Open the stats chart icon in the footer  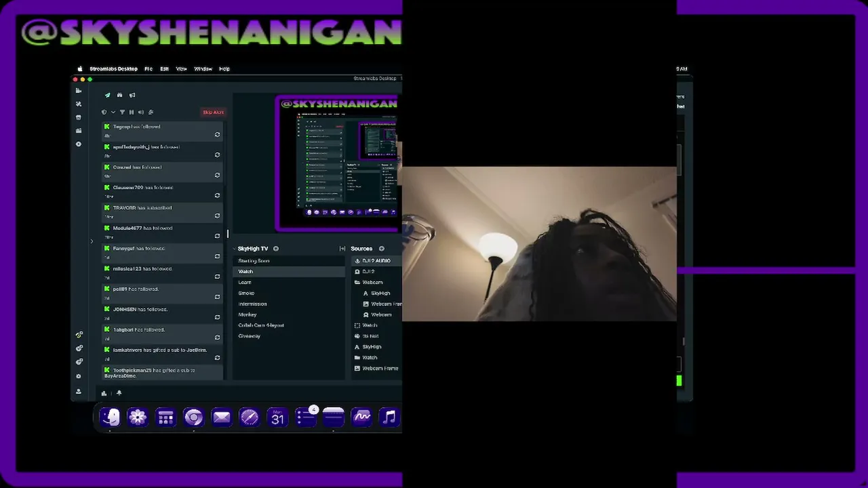click(x=104, y=393)
